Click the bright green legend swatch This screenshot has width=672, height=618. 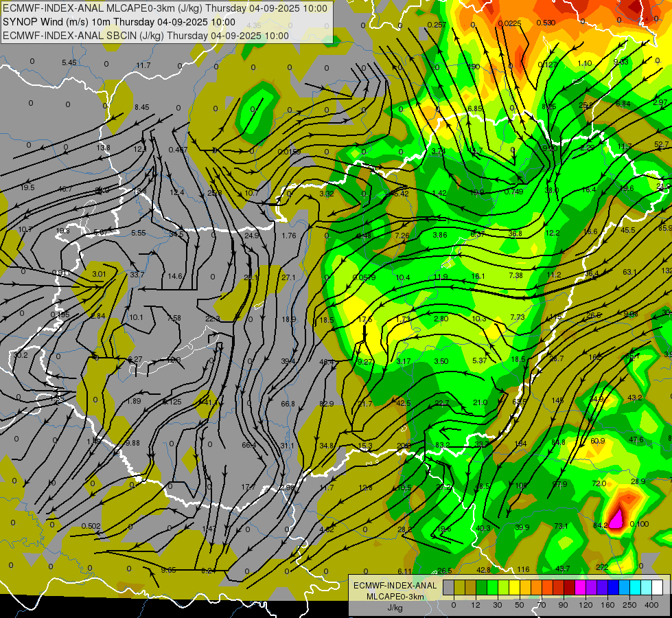(492, 587)
